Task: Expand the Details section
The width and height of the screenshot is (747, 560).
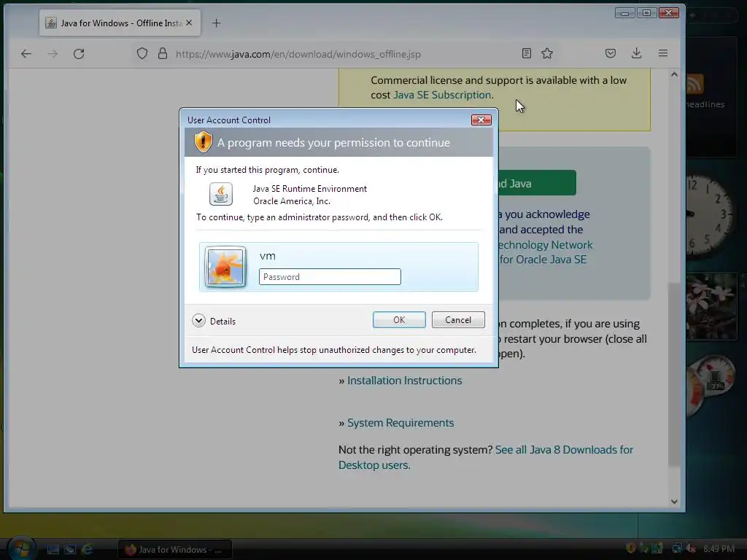Action: [214, 321]
